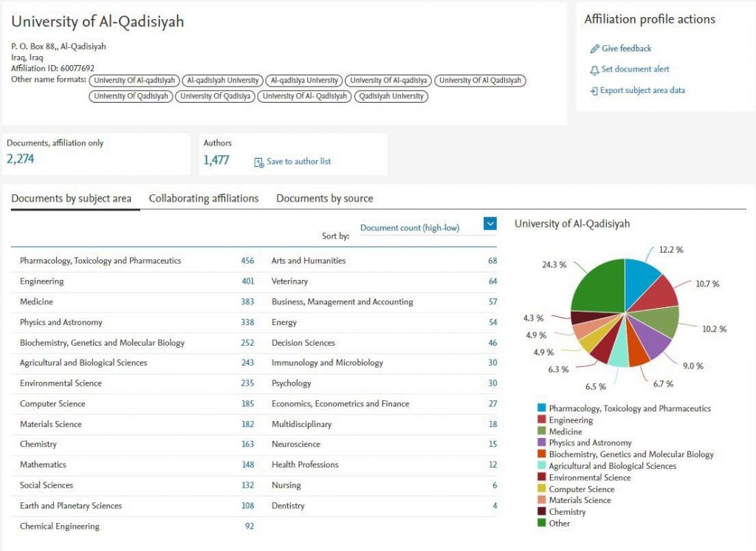Open the Documents by source tab

coord(324,198)
